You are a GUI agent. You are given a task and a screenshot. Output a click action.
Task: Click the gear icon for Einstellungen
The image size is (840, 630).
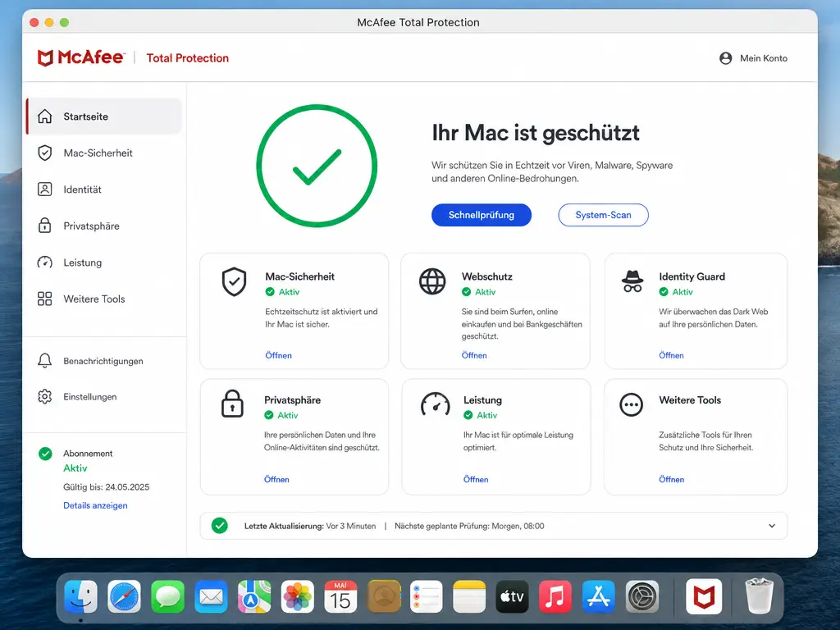(45, 397)
